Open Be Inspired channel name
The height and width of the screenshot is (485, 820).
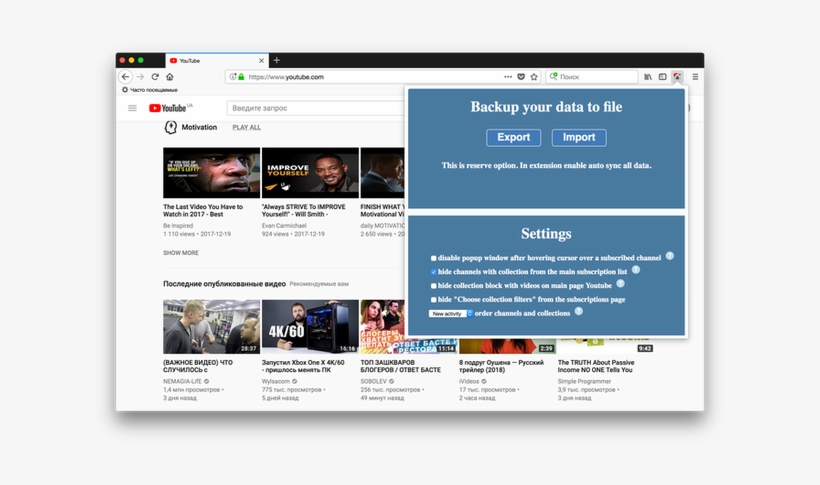point(178,225)
